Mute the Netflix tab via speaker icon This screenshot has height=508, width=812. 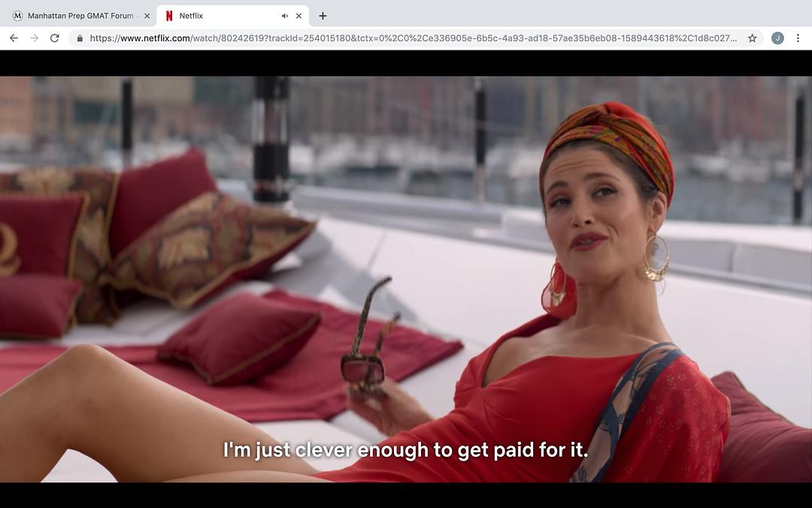tap(285, 16)
